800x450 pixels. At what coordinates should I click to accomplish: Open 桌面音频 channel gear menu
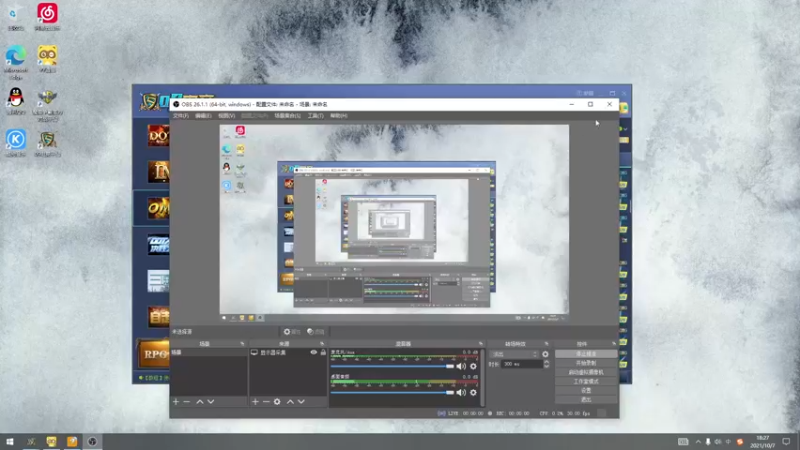tap(473, 392)
